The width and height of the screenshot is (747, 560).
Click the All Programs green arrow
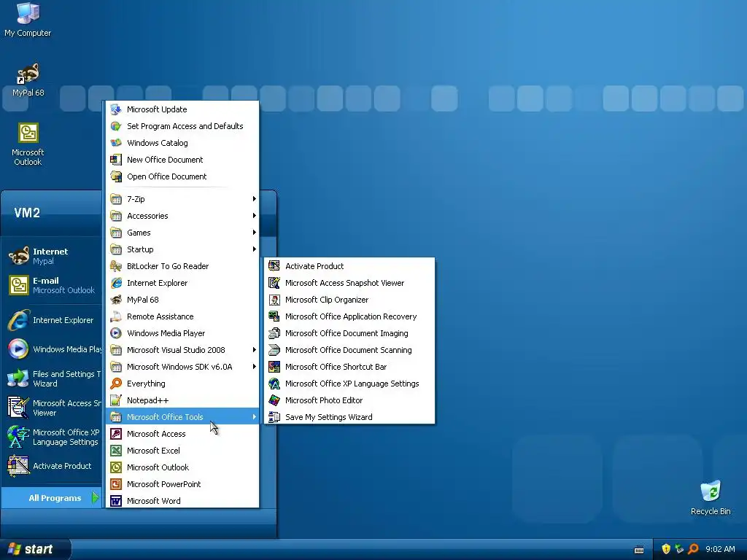[95, 497]
